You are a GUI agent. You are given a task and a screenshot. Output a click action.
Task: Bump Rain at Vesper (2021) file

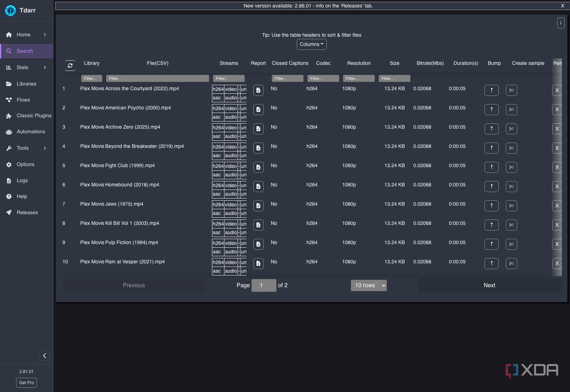pyautogui.click(x=492, y=263)
